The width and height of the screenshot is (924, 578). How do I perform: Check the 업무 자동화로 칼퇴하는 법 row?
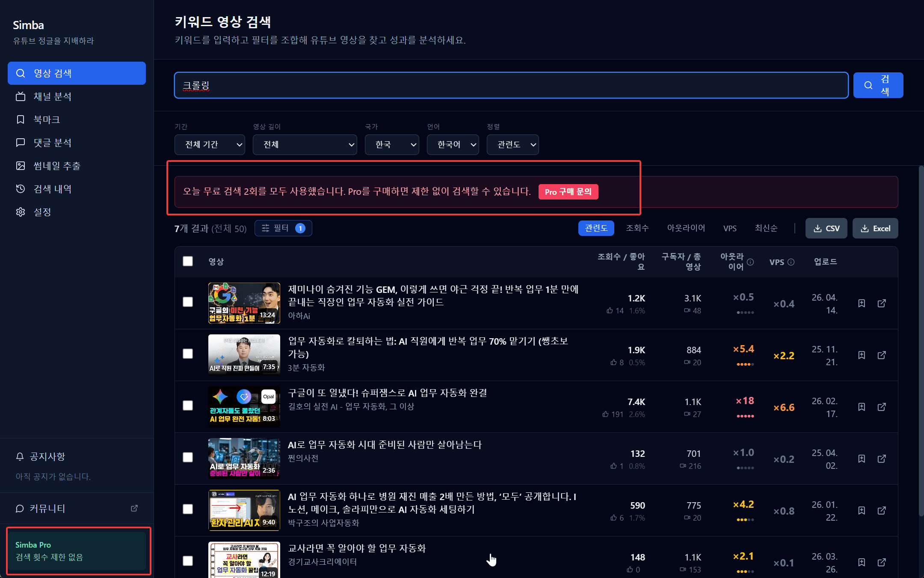coord(188,354)
